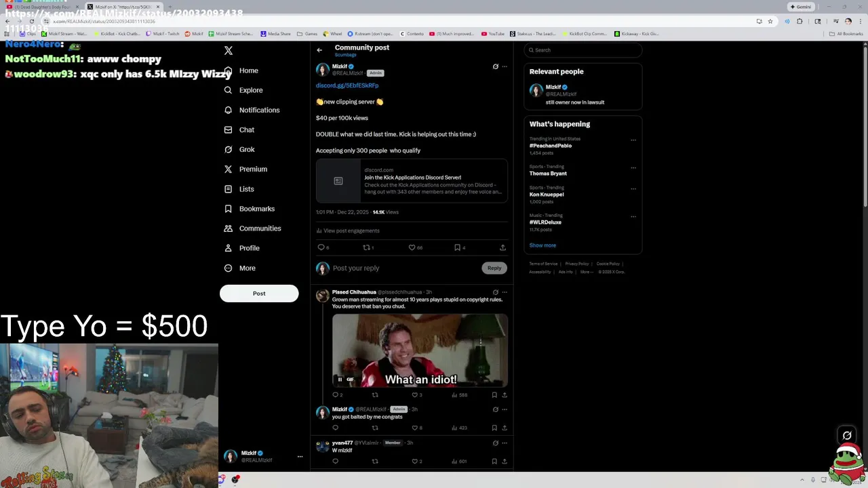The image size is (868, 488).
Task: Open the account menu dots beside @REALMizkif
Action: [300, 456]
